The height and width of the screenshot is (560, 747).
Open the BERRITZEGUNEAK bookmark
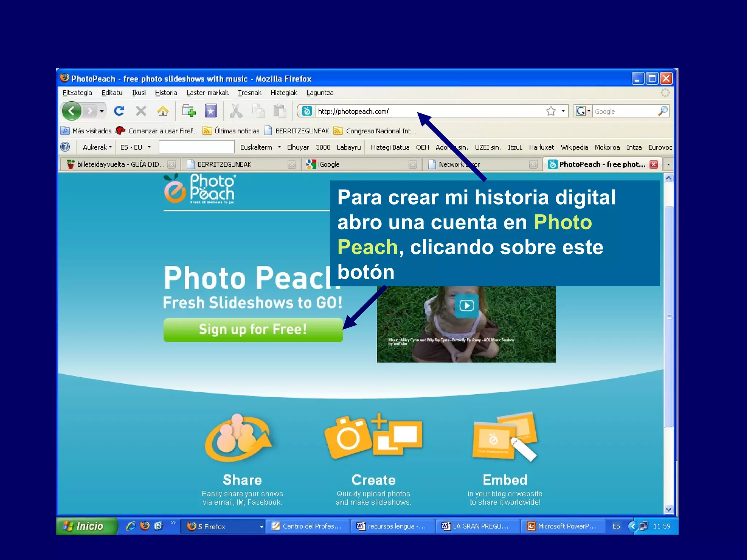pos(297,131)
